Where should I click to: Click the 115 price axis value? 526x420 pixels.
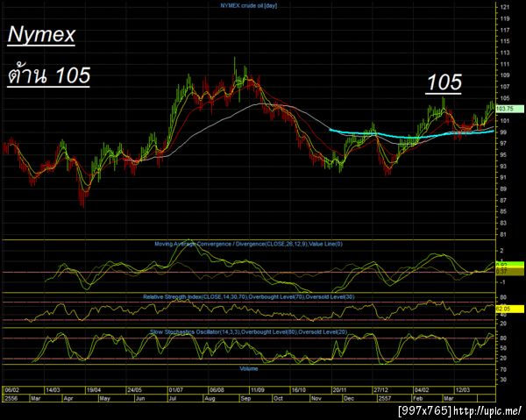[505, 41]
